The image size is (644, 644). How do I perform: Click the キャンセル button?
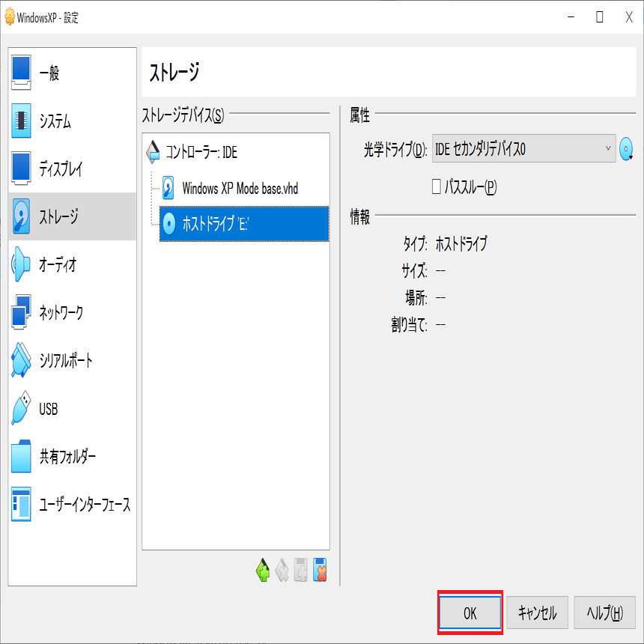coord(537,613)
